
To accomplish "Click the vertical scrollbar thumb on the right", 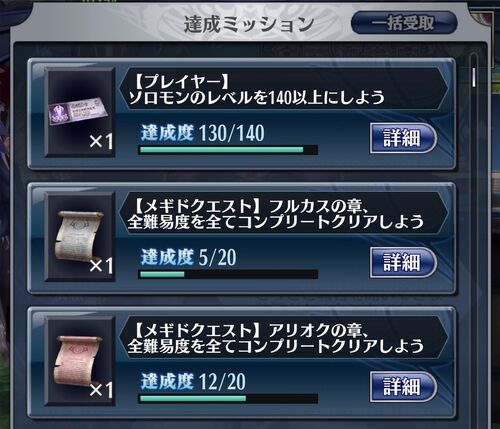I will point(474,77).
